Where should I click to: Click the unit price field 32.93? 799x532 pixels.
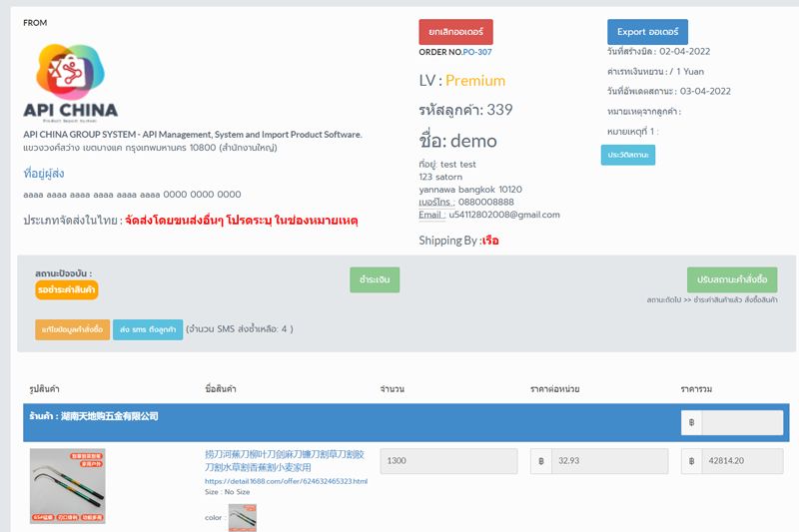(609, 461)
